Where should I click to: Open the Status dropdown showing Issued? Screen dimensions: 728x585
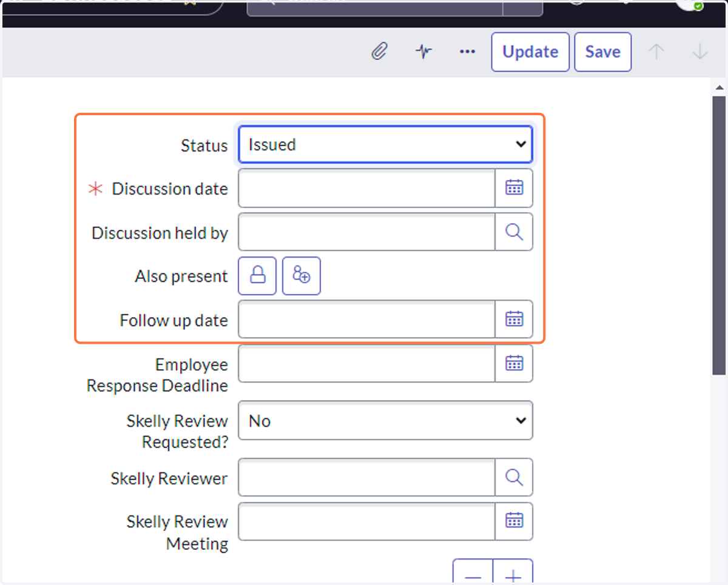386,144
